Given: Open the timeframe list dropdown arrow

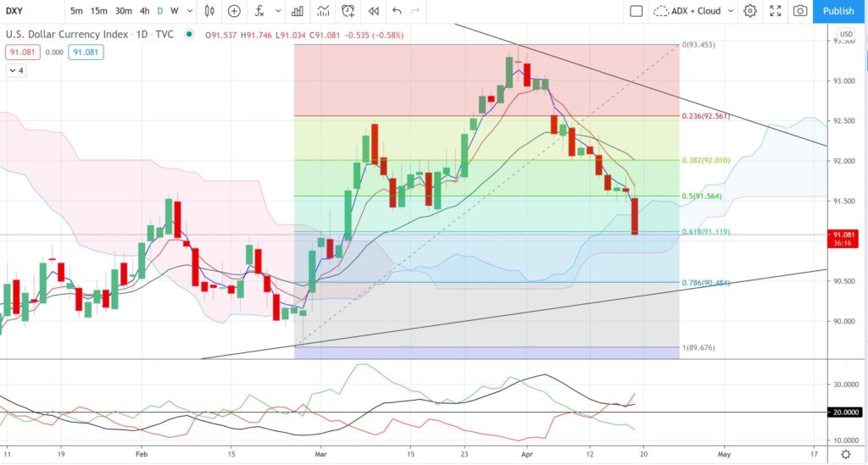Looking at the screenshot, I should pos(190,11).
